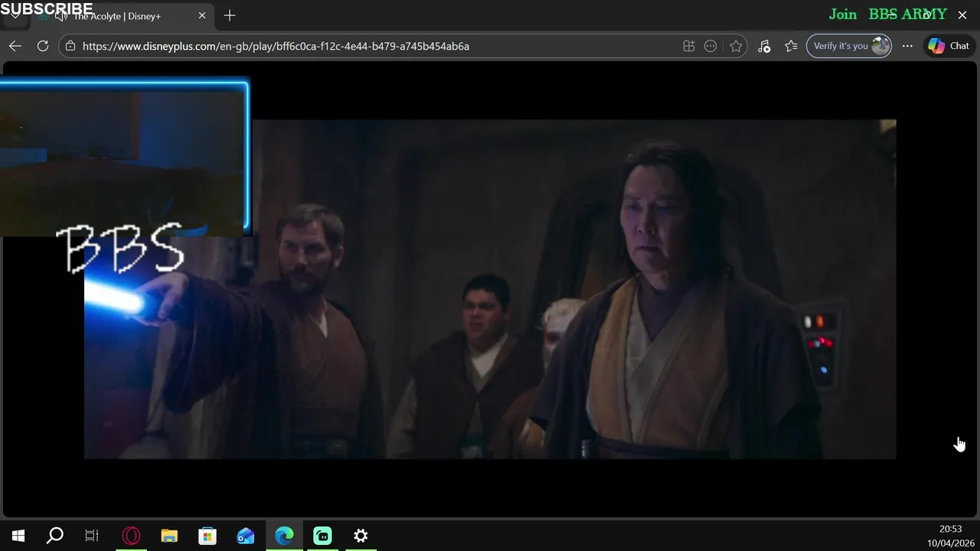
Task: Open Copilot Chat button
Action: [948, 46]
